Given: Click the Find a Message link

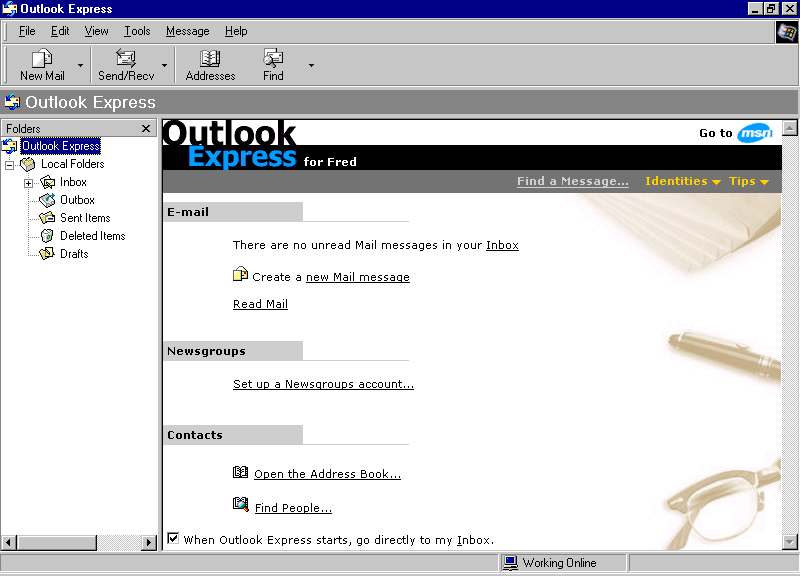Looking at the screenshot, I should click(572, 181).
